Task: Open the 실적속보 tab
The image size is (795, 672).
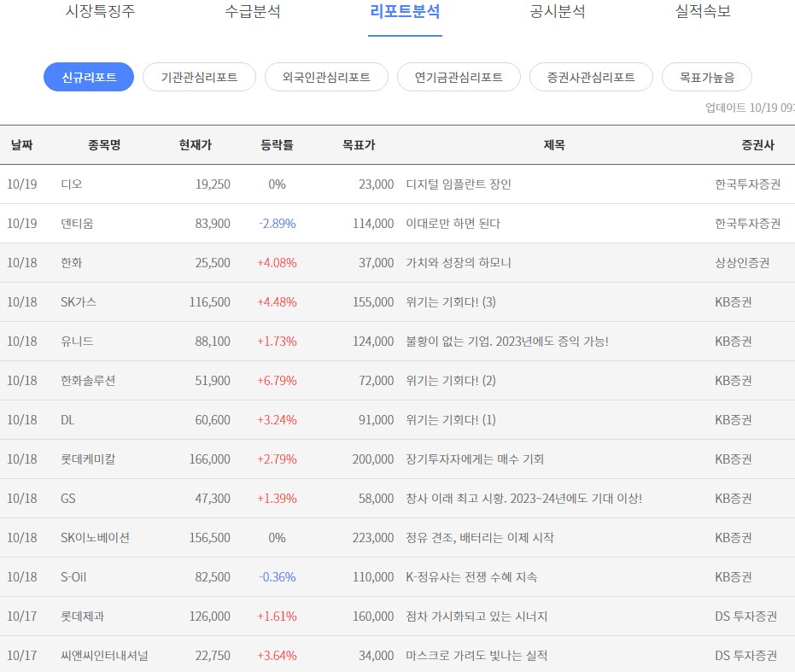Action: (x=703, y=11)
